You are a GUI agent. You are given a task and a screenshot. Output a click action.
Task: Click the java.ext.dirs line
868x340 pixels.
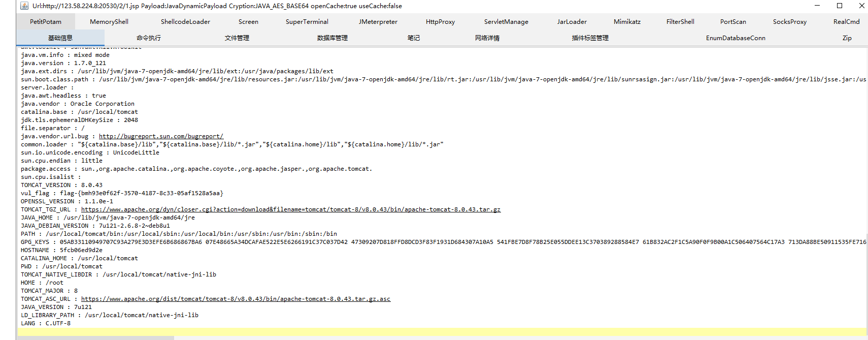(x=177, y=71)
